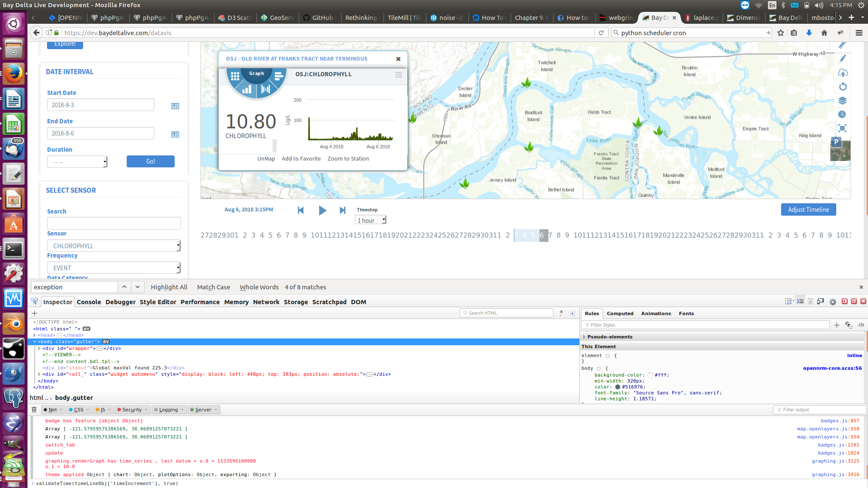Open Start Date calendar picker
This screenshot has width=868, height=488.
coord(175,106)
